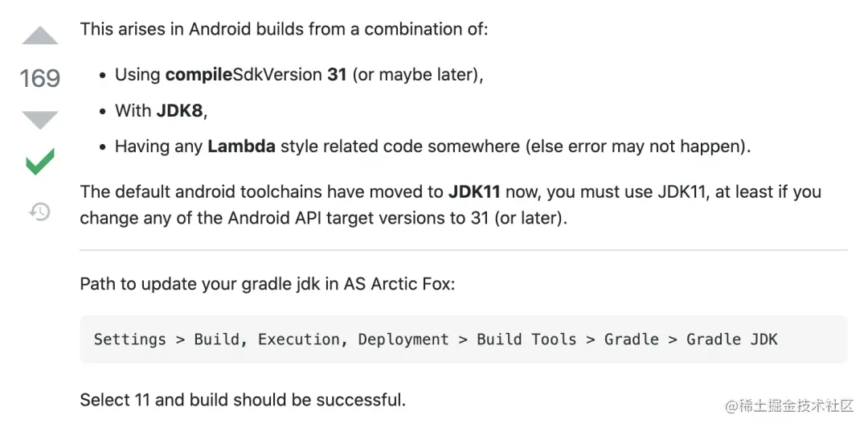This screenshot has width=868, height=428.
Task: Click the bold Lambda word
Action: pyautogui.click(x=241, y=146)
